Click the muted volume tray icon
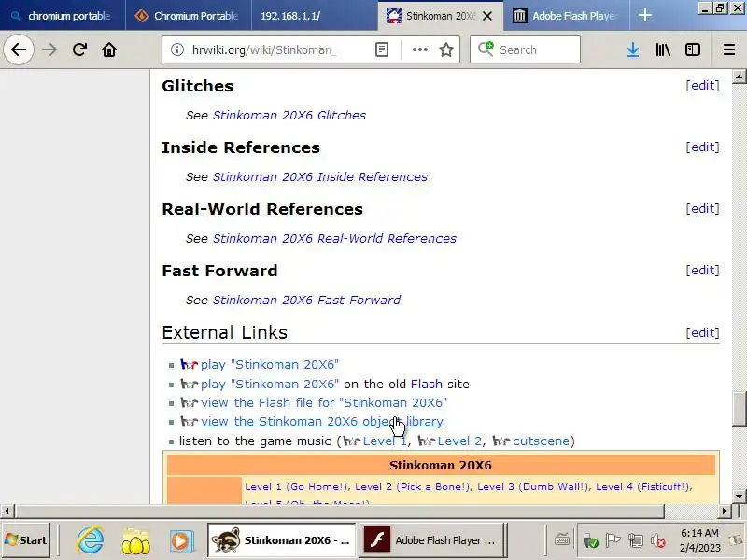The width and height of the screenshot is (747, 560). pyautogui.click(x=658, y=540)
